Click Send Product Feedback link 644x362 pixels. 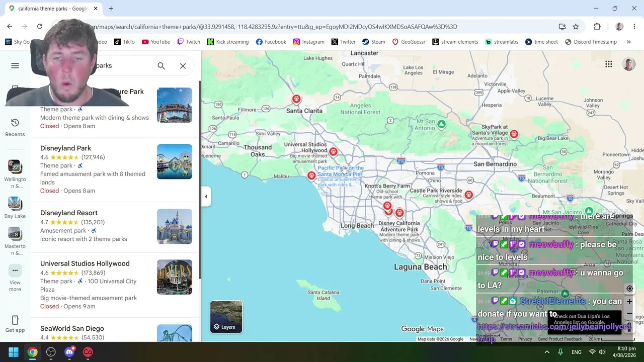tap(560, 339)
